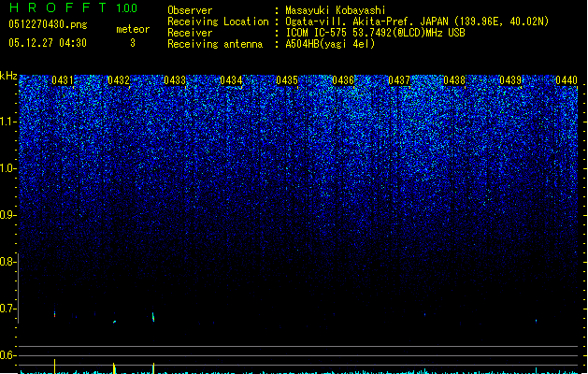The height and width of the screenshot is (374, 588).
Task: Click the Receiving antenna label
Action: pyautogui.click(x=215, y=44)
